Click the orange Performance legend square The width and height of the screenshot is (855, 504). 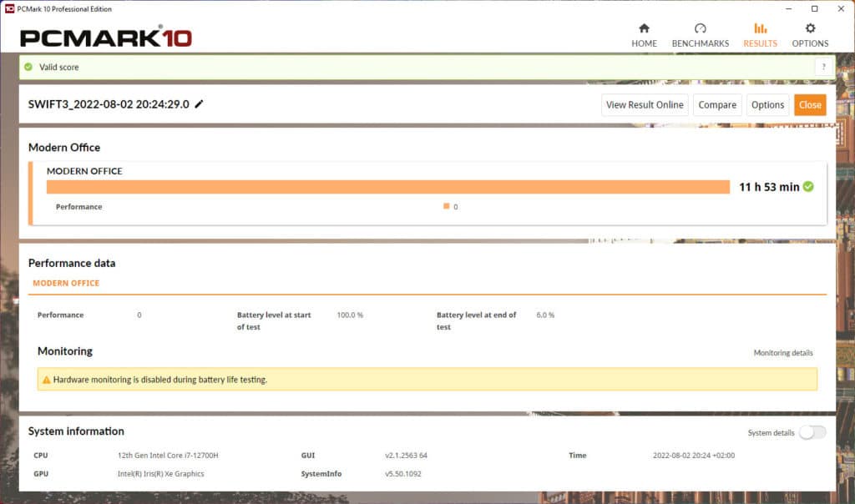tap(446, 206)
